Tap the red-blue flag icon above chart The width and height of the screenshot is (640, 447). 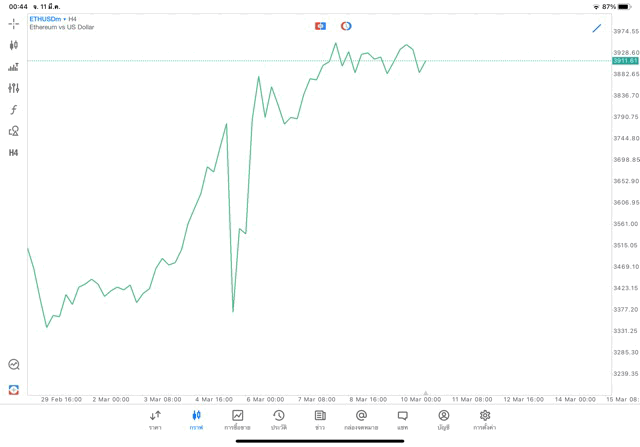point(320,26)
